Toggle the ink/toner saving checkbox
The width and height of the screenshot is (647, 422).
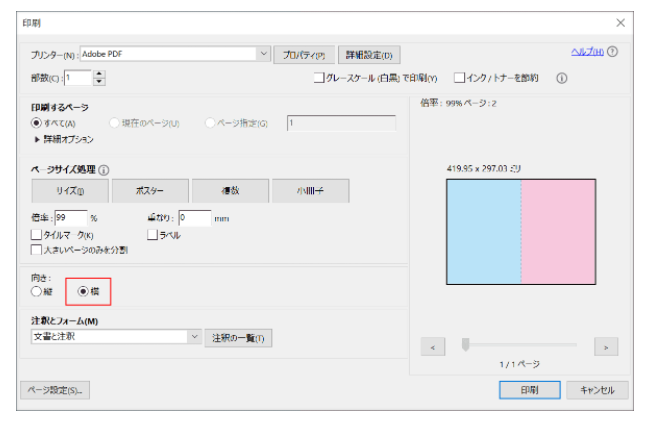click(x=459, y=77)
